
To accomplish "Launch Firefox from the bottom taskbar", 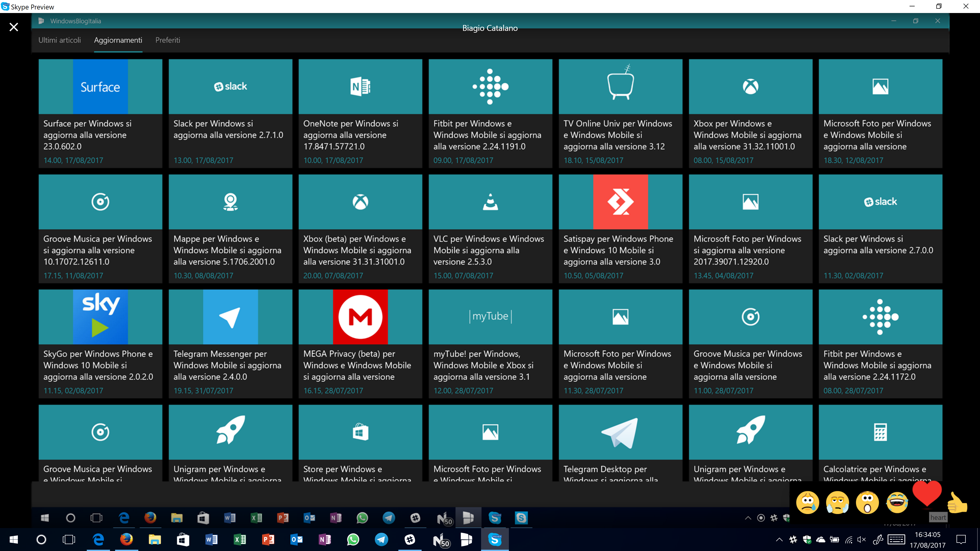I will pos(126,539).
